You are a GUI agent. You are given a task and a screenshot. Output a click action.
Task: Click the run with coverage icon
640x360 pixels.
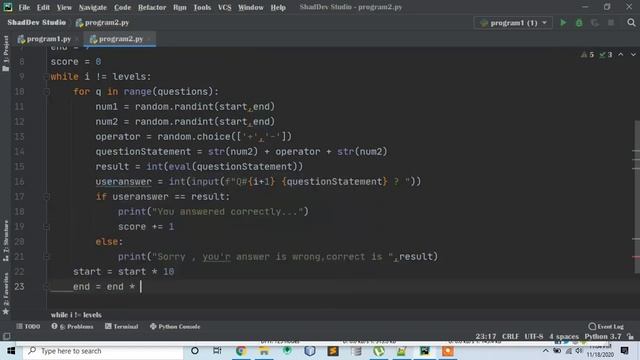595,23
